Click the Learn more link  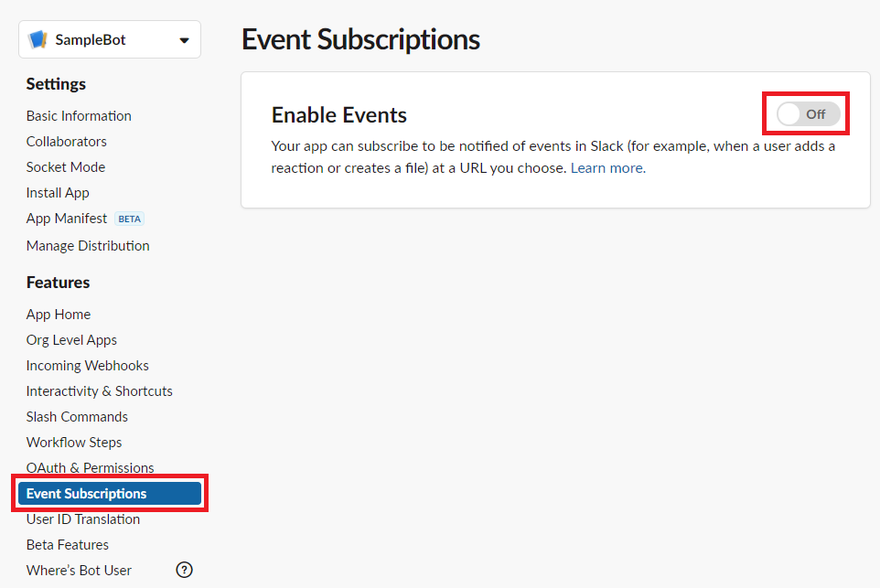[607, 167]
